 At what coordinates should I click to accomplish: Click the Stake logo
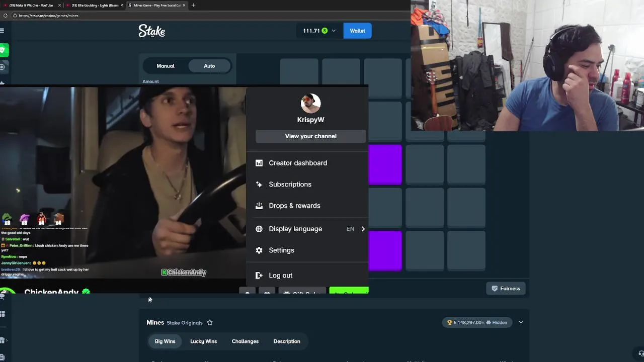click(x=151, y=31)
